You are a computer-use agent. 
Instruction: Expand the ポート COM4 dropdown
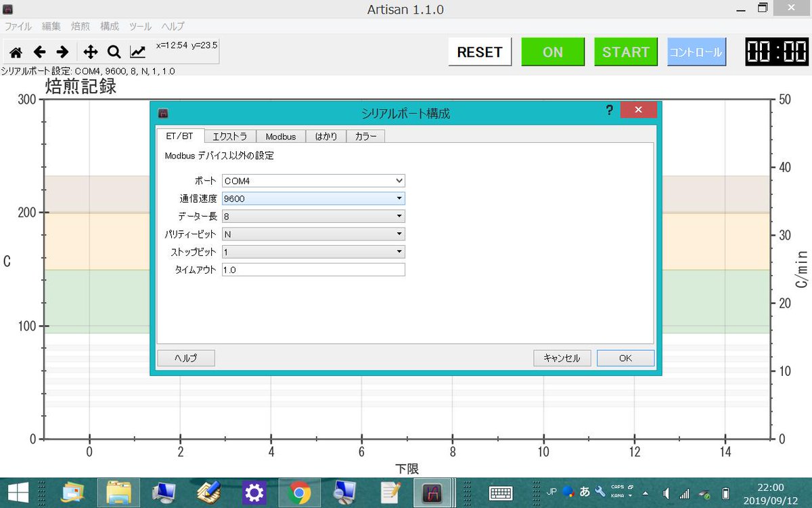pos(399,181)
